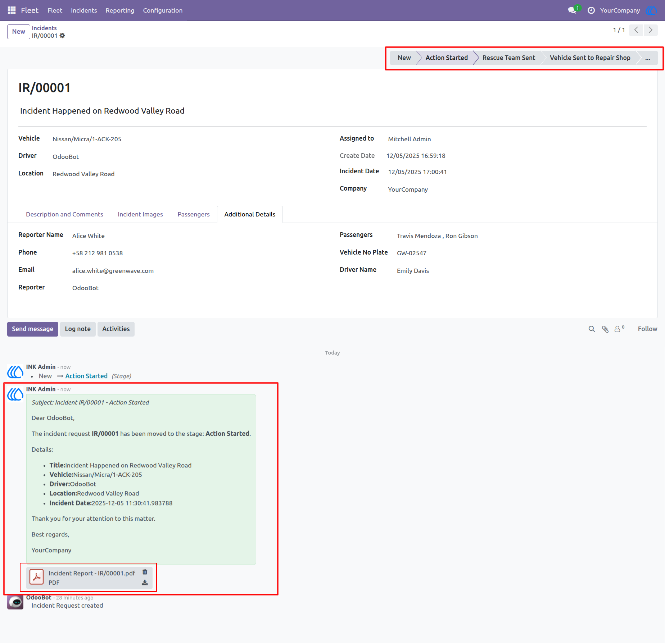Switch to Incident Images tab
The width and height of the screenshot is (665, 644).
point(140,214)
